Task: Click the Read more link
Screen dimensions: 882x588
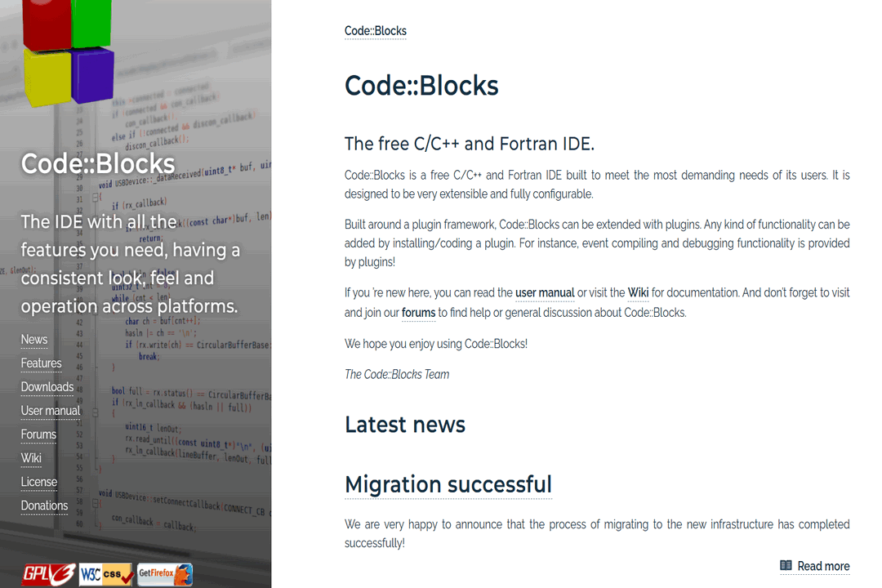Action: (823, 566)
